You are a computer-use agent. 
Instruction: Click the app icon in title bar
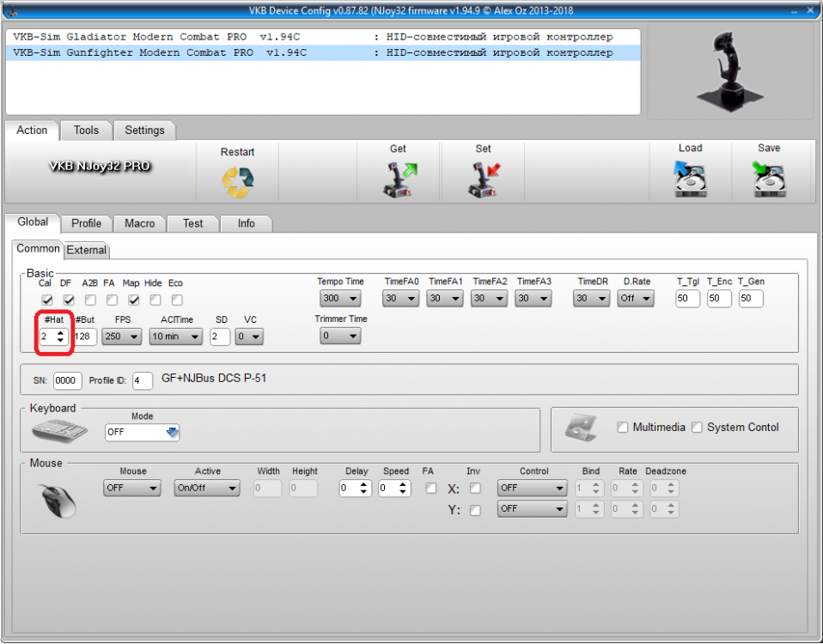coord(11,10)
